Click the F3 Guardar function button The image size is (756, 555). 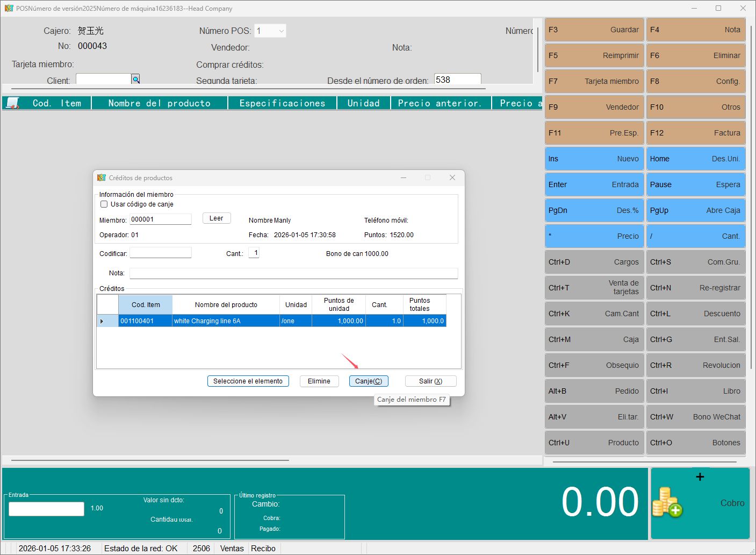click(x=594, y=30)
